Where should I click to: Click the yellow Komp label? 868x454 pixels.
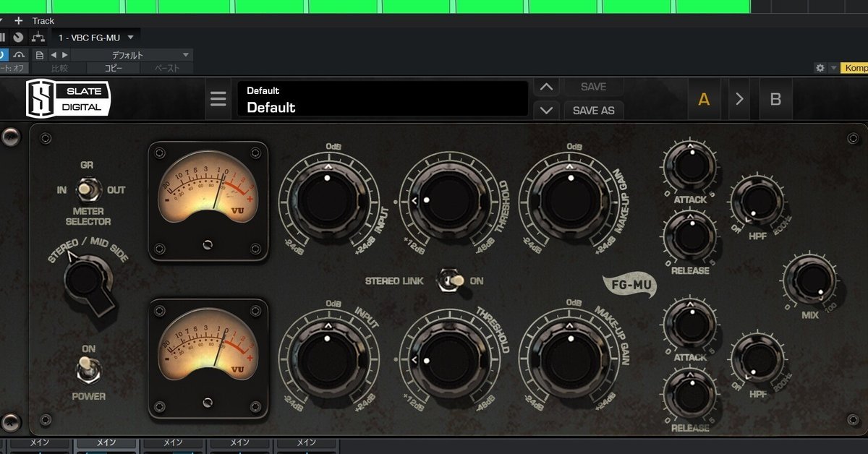(854, 68)
